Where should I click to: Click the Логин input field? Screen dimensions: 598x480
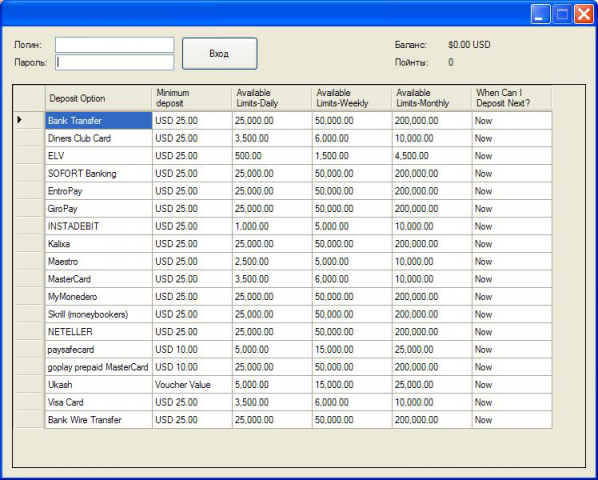pyautogui.click(x=114, y=45)
